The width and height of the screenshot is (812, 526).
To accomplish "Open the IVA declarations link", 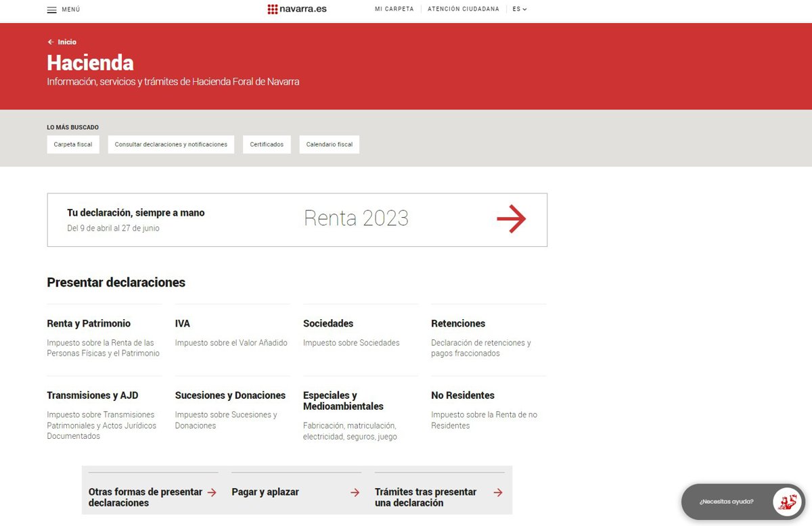I will pos(183,324).
